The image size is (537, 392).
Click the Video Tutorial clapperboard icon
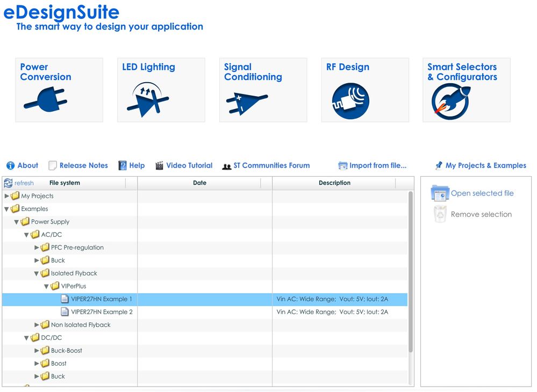coord(159,165)
